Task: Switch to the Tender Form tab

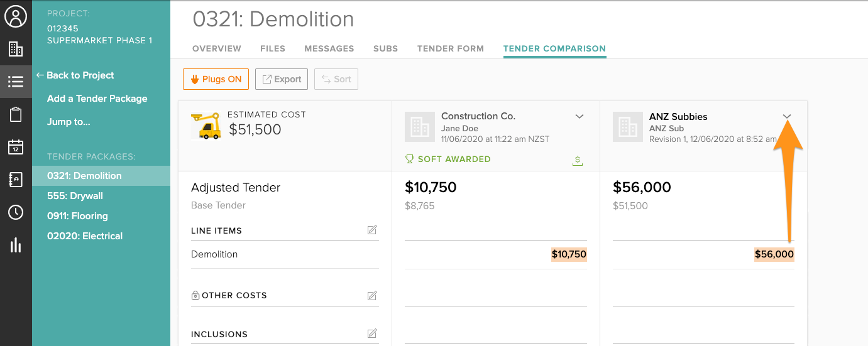Action: tap(451, 48)
